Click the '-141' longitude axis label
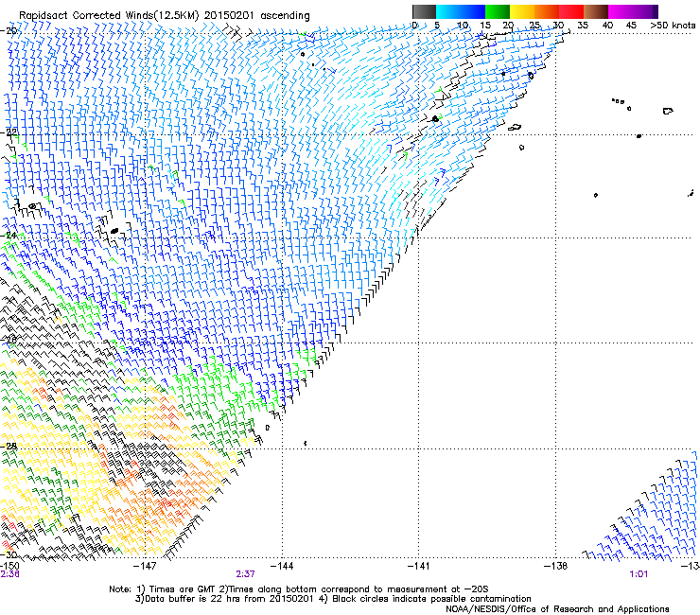 pos(418,566)
